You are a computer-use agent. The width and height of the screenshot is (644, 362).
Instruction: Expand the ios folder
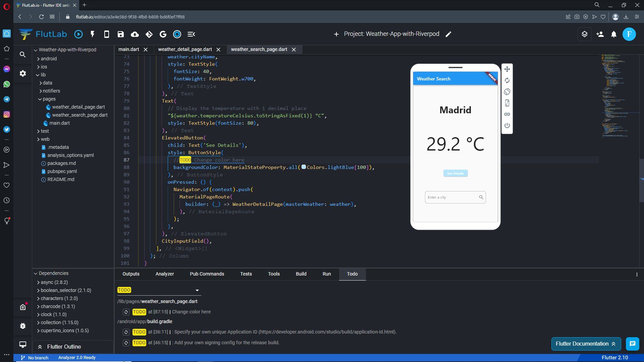[x=38, y=67]
